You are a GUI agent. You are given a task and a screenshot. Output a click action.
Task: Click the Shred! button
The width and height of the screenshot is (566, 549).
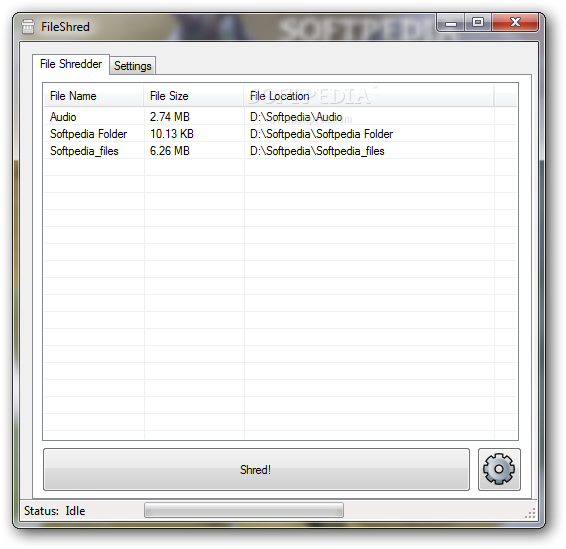coord(256,470)
